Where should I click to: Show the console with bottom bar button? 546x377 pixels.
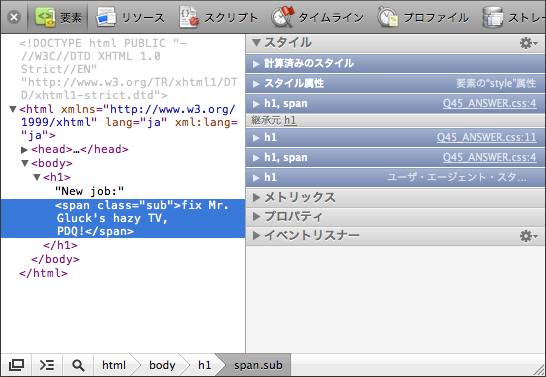click(47, 365)
